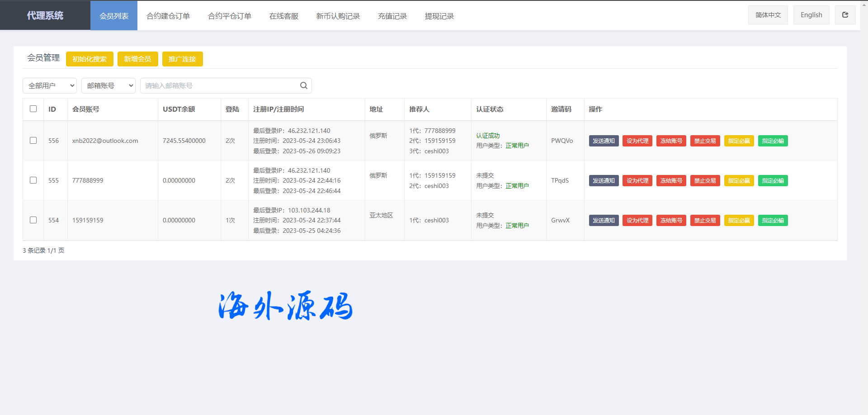This screenshot has height=415, width=868.
Task: Click 发送通知 for xnb2022@outlook.com
Action: coord(604,141)
